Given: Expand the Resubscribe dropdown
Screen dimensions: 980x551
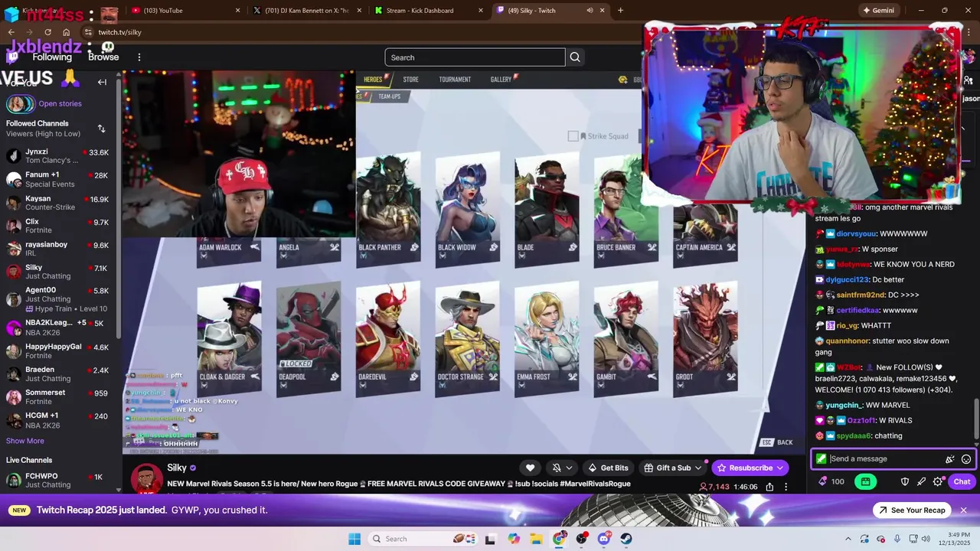Looking at the screenshot, I should click(780, 468).
